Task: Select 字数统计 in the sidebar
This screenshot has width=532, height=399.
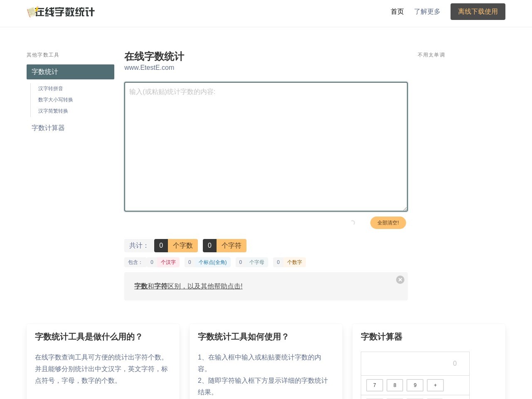Action: pos(70,72)
